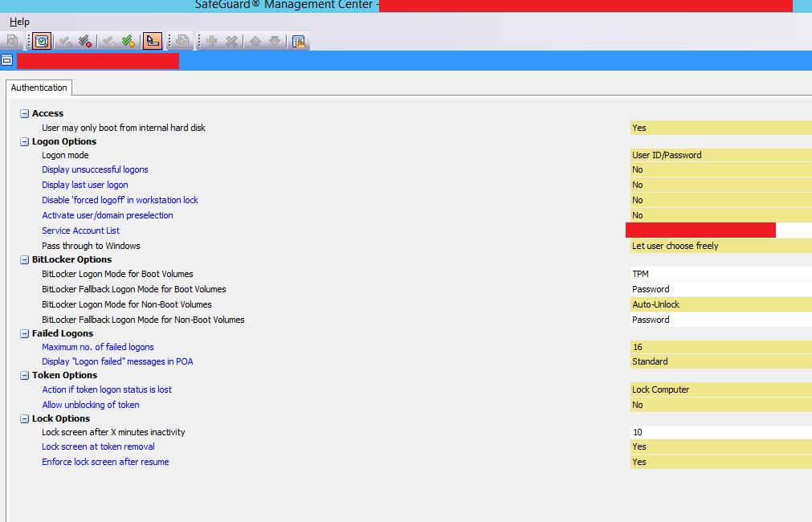Click 'User may only boot from internal hard disk'
Screen dimensions: 812x522
point(123,128)
